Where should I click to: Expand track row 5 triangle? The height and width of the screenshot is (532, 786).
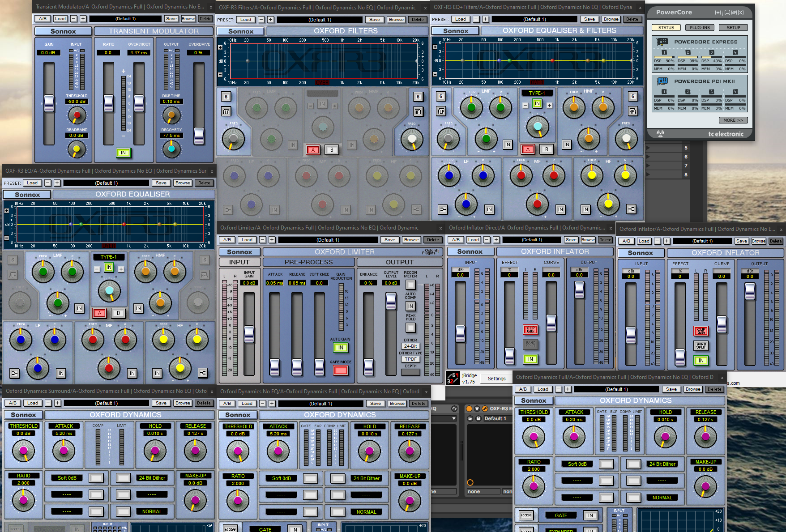point(647,148)
